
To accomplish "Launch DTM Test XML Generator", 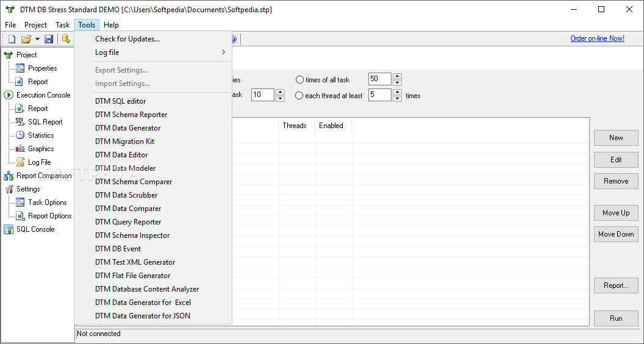I will [153, 262].
